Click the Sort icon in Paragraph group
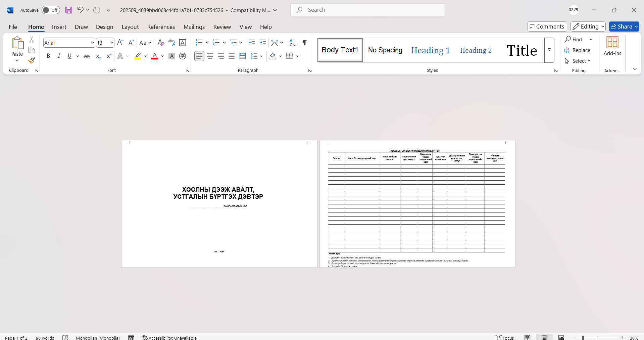This screenshot has width=644, height=340. click(293, 43)
